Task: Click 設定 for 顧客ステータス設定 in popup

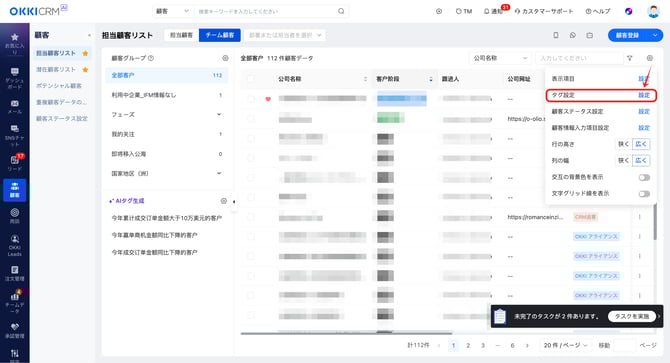Action: 644,111
